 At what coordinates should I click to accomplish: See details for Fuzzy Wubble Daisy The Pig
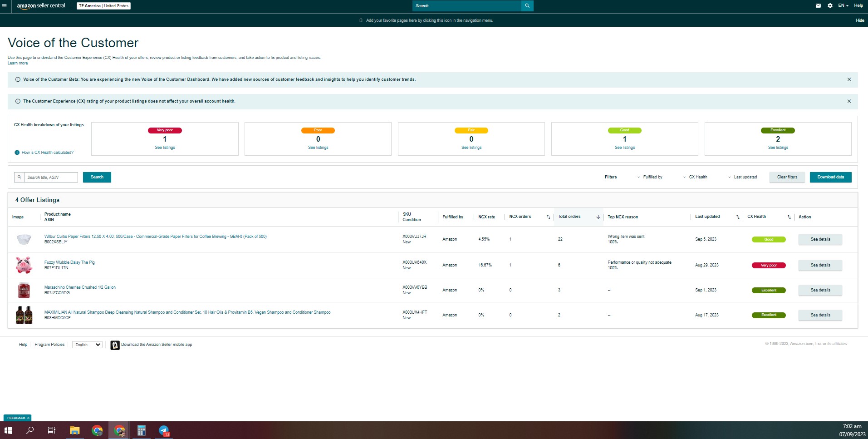(820, 265)
